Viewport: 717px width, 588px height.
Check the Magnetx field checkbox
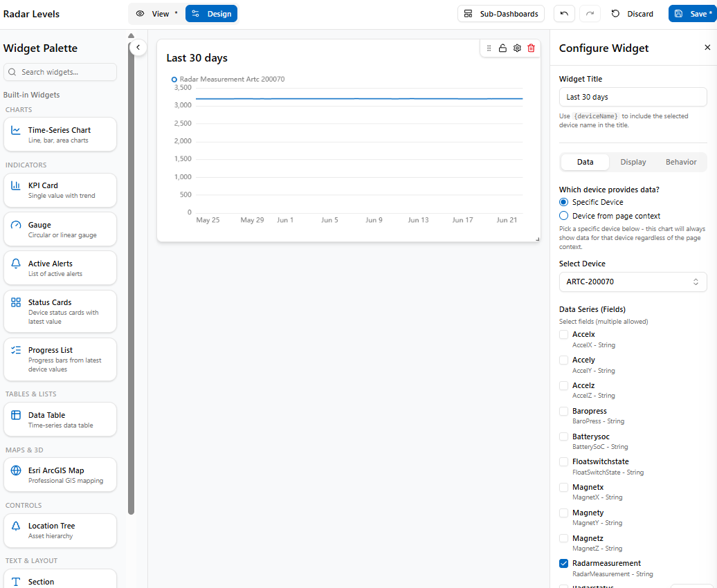564,488
